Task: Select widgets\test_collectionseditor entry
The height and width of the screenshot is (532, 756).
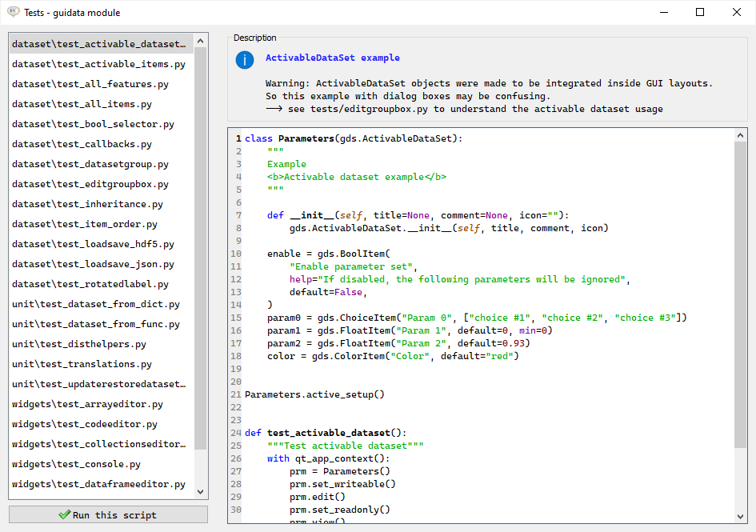Action: [102, 444]
